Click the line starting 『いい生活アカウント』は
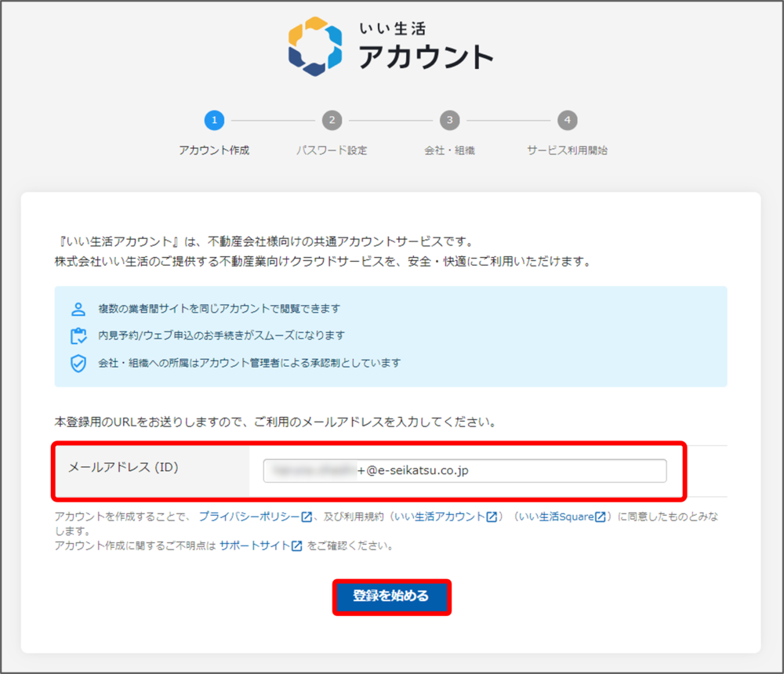784x674 pixels. [x=264, y=241]
